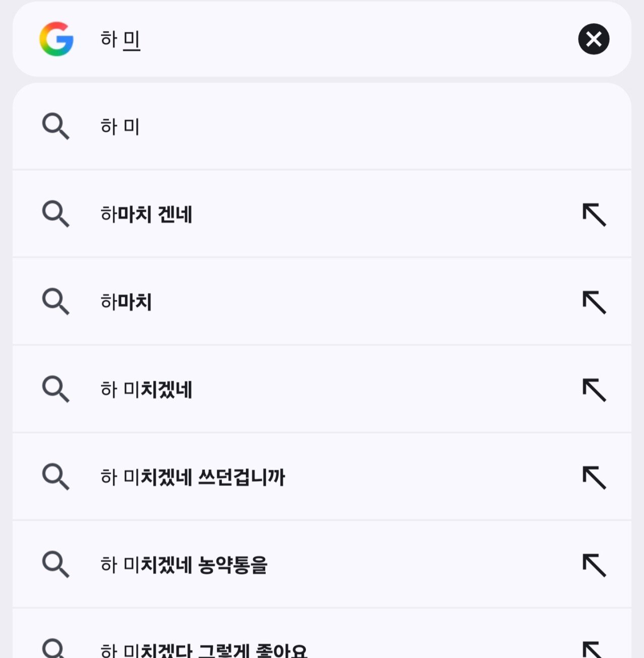Click magnifier icon beside '하 미치겠네 농약통을'
Image resolution: width=644 pixels, height=658 pixels.
point(55,564)
